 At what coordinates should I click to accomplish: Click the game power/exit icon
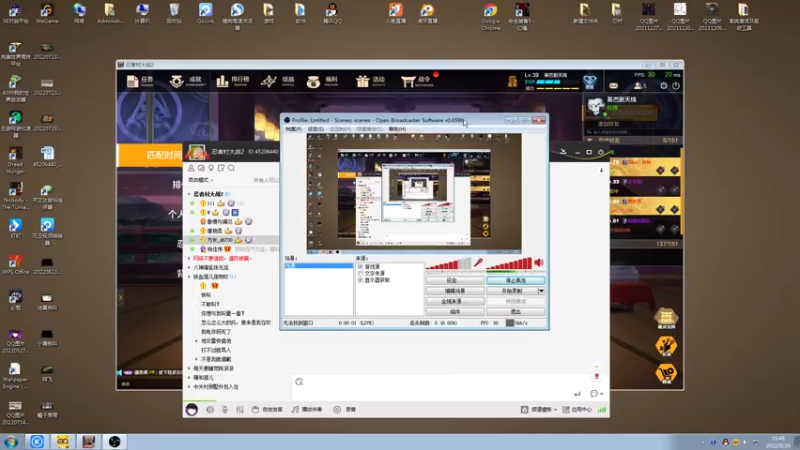[676, 86]
